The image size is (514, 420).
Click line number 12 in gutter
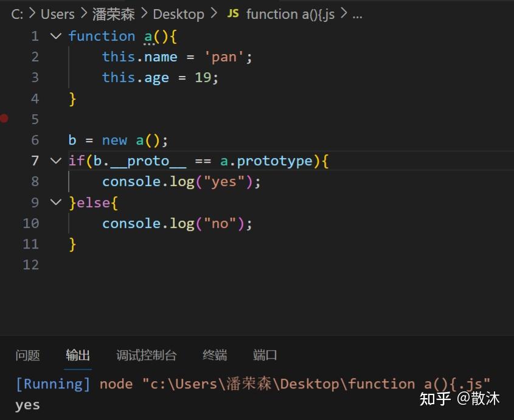[31, 265]
